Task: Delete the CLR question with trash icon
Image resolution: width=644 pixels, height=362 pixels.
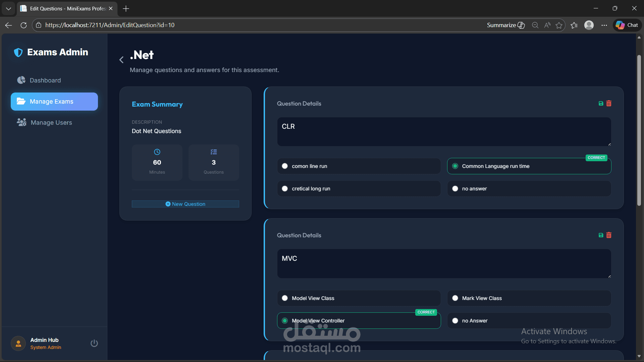Action: pyautogui.click(x=609, y=104)
